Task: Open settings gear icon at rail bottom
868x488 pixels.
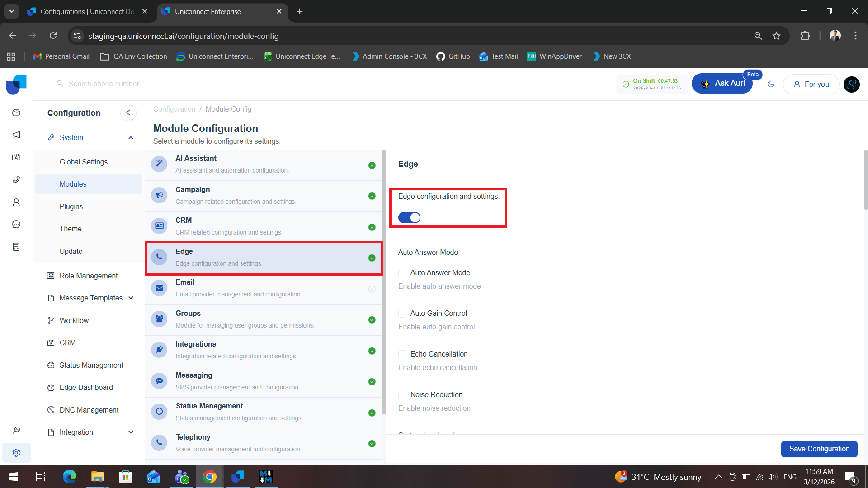Action: click(16, 453)
